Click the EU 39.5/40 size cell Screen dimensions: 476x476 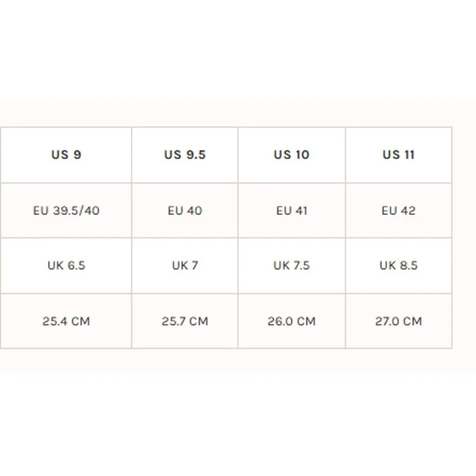point(66,210)
